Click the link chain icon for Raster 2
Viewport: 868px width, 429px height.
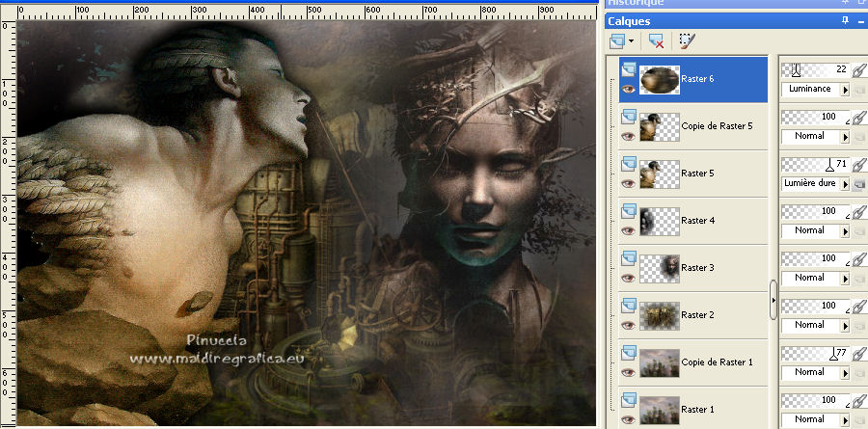tap(859, 307)
